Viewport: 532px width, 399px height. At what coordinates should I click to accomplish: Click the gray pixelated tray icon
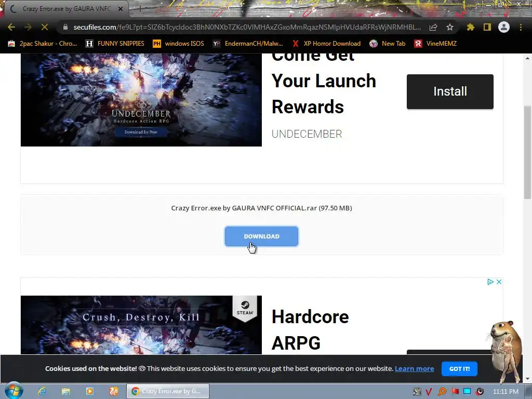coord(417,392)
